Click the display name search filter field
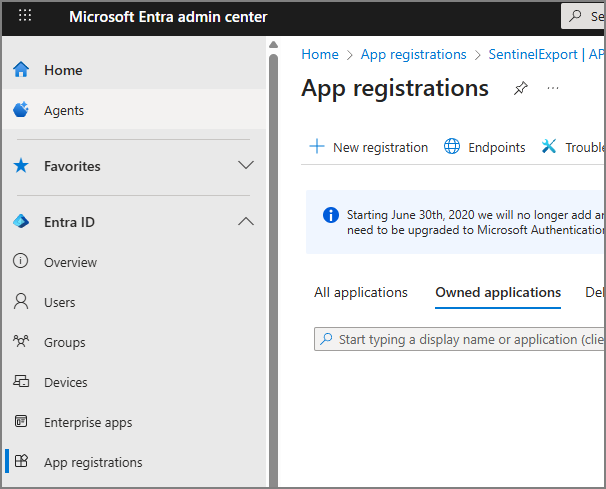 point(460,339)
